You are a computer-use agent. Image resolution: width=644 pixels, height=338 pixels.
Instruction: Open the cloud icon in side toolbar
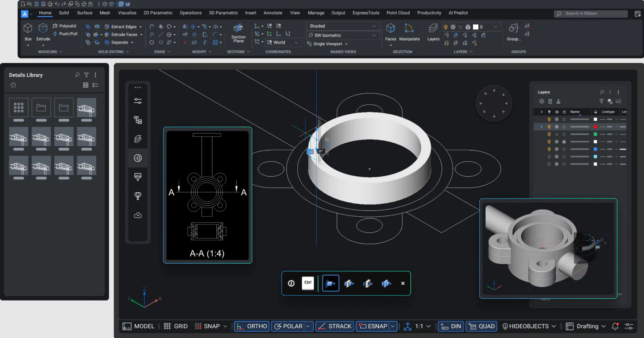138,215
